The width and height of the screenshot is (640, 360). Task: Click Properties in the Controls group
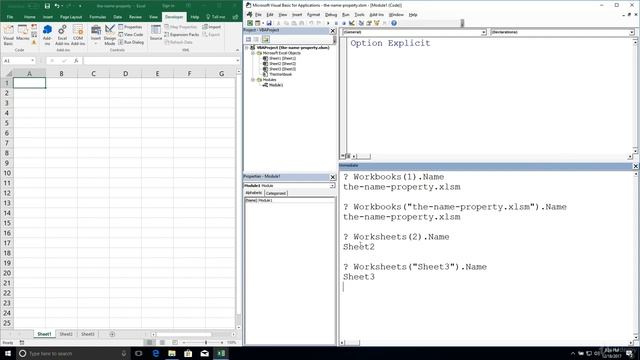click(x=130, y=27)
